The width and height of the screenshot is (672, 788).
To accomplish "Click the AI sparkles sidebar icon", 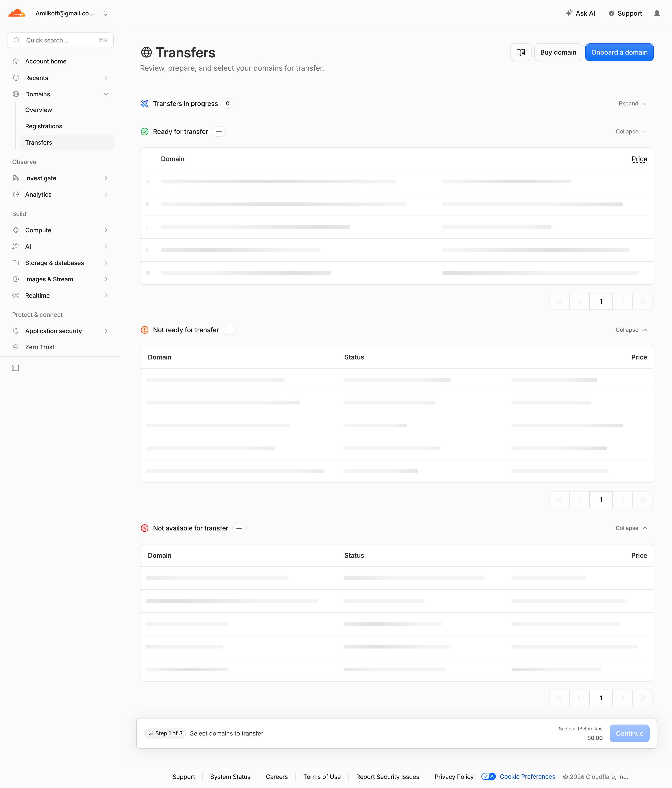I will [16, 246].
